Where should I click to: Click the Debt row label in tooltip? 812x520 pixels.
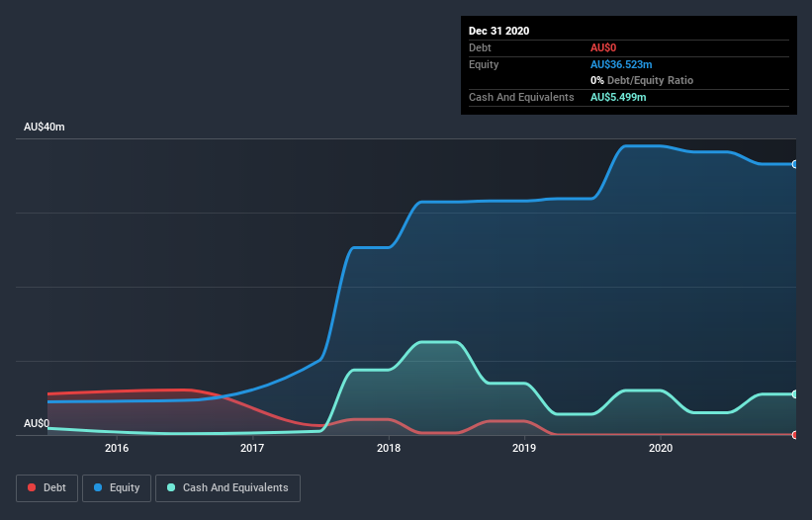[x=480, y=47]
